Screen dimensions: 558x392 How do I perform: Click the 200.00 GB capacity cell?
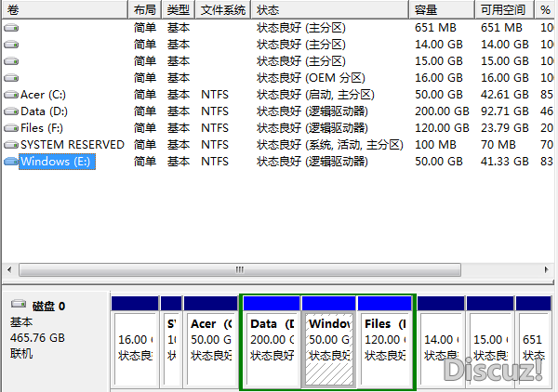(x=442, y=111)
